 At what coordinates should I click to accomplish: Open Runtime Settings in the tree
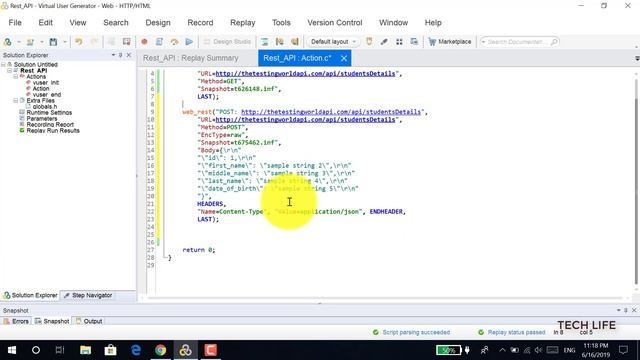point(49,113)
